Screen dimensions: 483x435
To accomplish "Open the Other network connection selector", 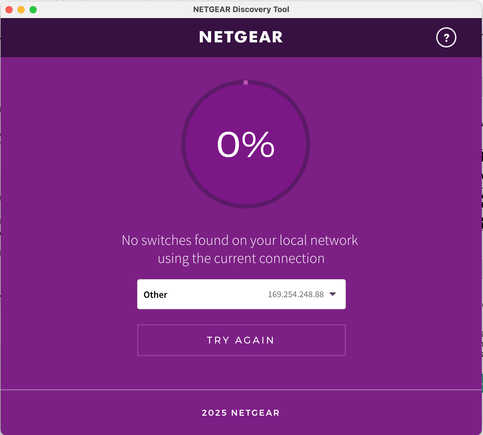I will click(x=241, y=294).
